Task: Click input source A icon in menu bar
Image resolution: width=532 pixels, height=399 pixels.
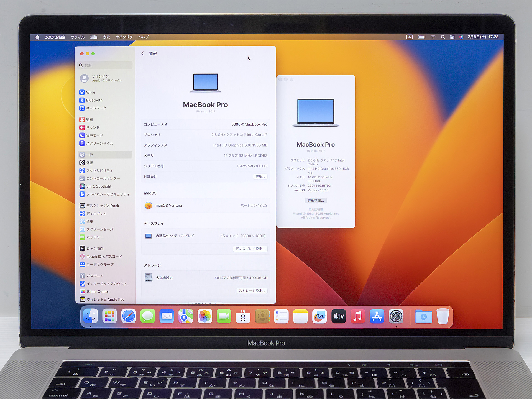Action: point(410,37)
